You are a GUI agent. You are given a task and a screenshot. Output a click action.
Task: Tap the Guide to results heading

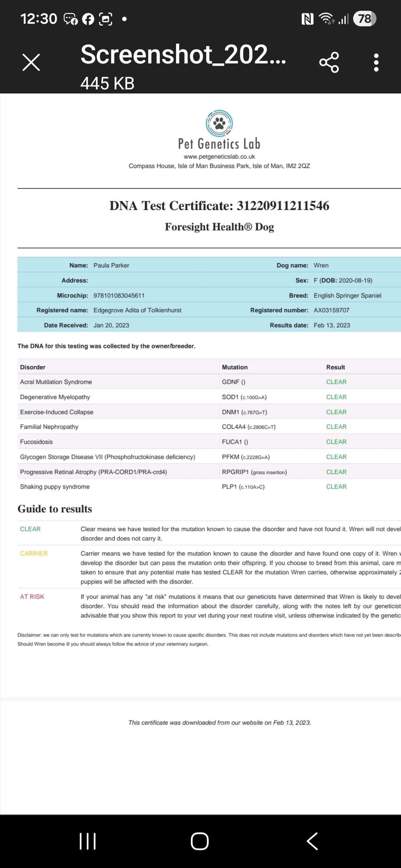[55, 509]
